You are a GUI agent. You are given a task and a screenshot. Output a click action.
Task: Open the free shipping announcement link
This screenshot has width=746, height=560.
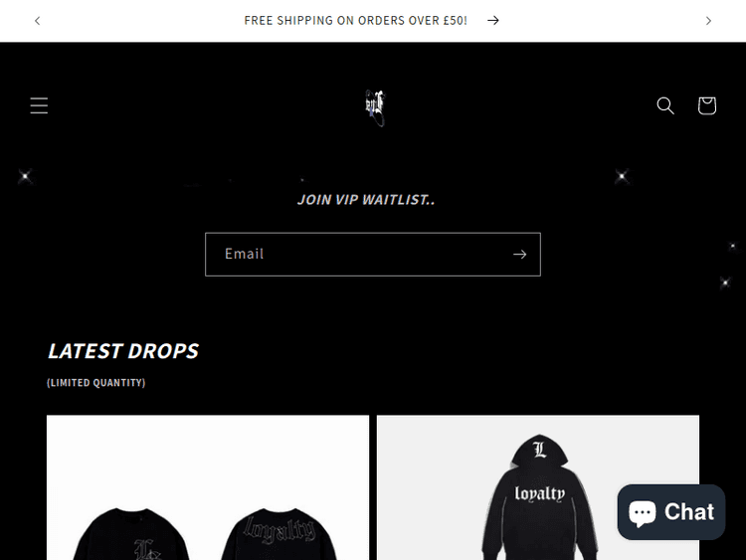355,21
